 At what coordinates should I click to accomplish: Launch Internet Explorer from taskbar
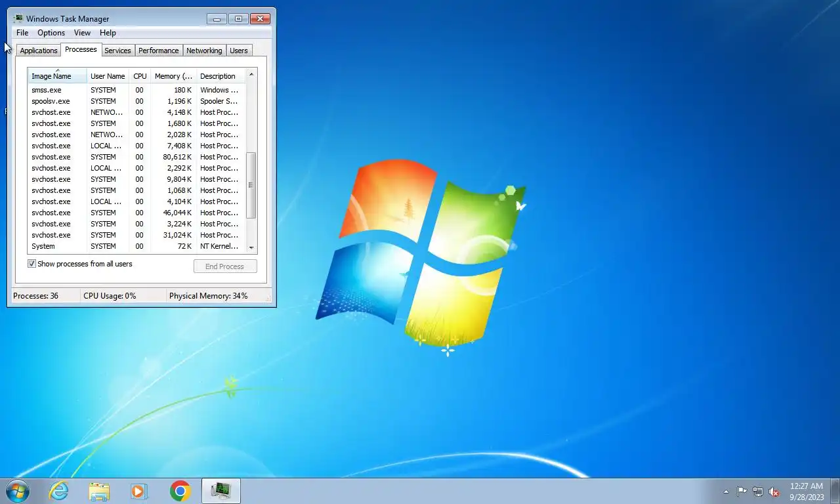click(59, 491)
